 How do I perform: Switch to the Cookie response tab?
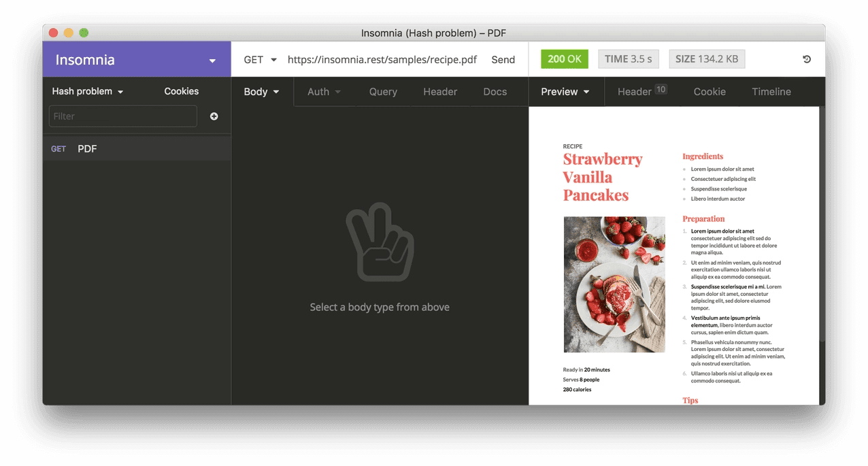(710, 92)
